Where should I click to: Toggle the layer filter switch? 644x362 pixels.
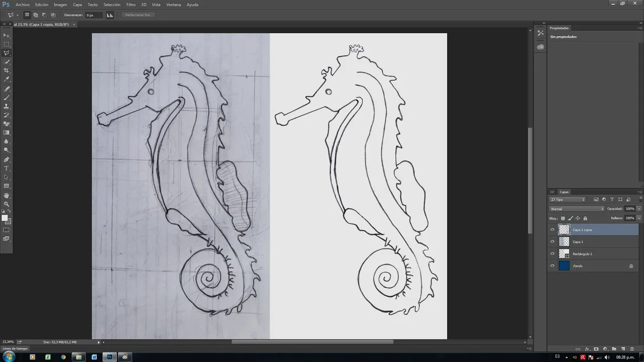click(640, 199)
